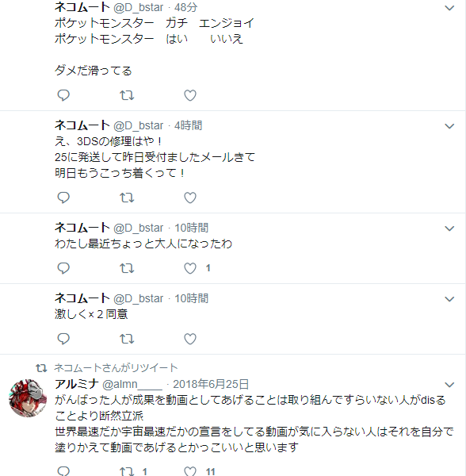Viewport: 466px width, 476px height.
Task: Open more options for 48分 tweet
Action: 449,8
